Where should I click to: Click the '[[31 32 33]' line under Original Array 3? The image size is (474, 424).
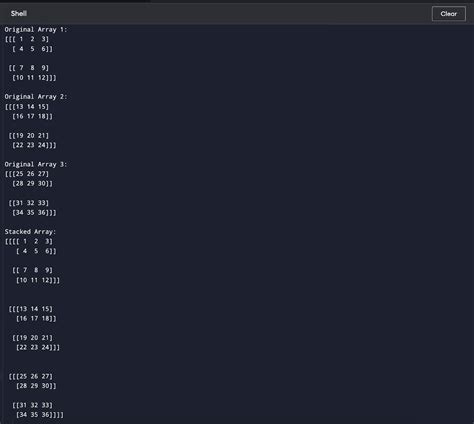pyautogui.click(x=29, y=203)
